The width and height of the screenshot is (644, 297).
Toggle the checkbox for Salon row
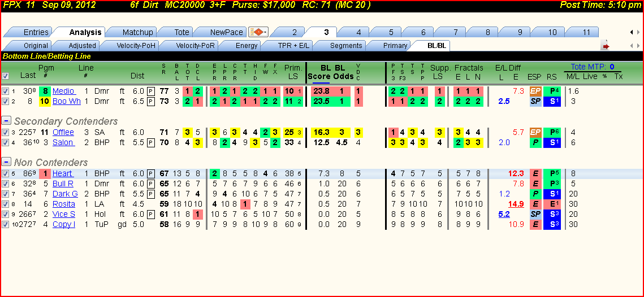point(5,142)
